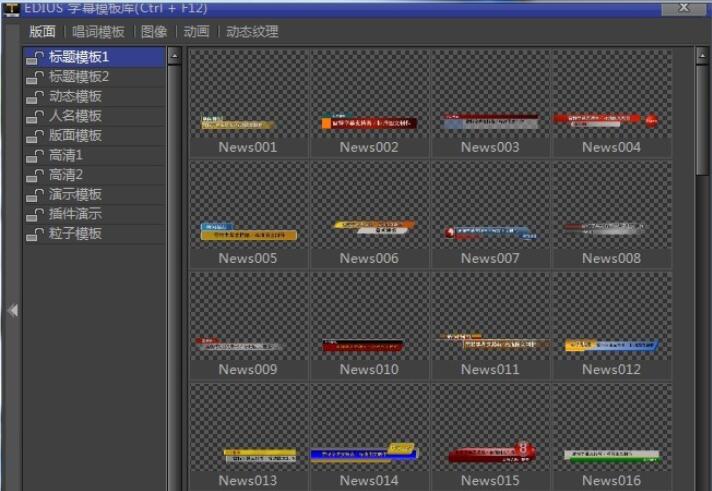This screenshot has width=712, height=491.
Task: Collapse side panel with left arrow
Action: [x=13, y=310]
